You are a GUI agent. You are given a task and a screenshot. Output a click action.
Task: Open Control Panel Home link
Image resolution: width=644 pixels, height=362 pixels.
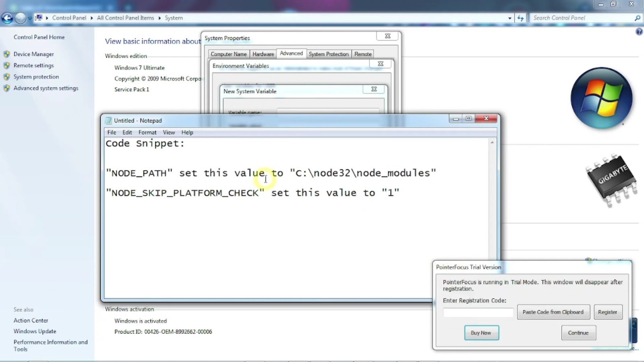(39, 37)
